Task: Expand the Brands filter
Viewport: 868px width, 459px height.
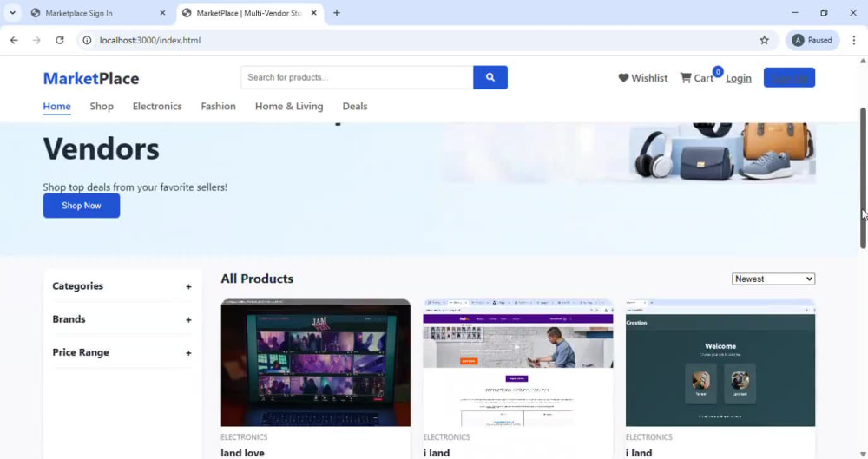Action: tap(122, 319)
